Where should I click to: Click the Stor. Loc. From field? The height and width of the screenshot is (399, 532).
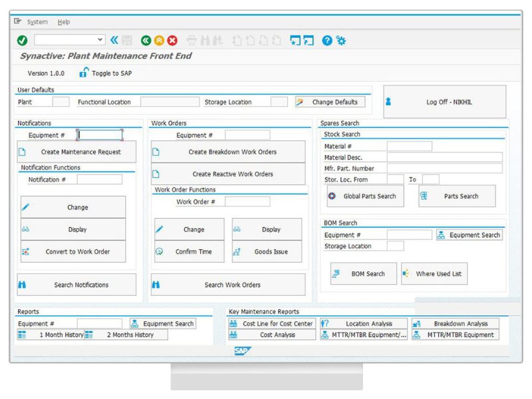(x=396, y=180)
